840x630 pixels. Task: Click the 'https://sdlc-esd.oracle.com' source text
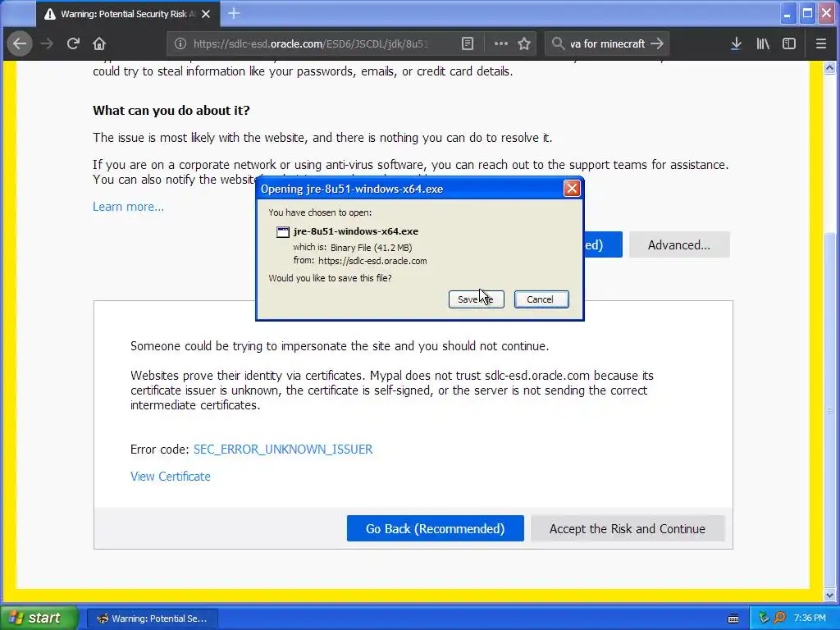tap(372, 261)
